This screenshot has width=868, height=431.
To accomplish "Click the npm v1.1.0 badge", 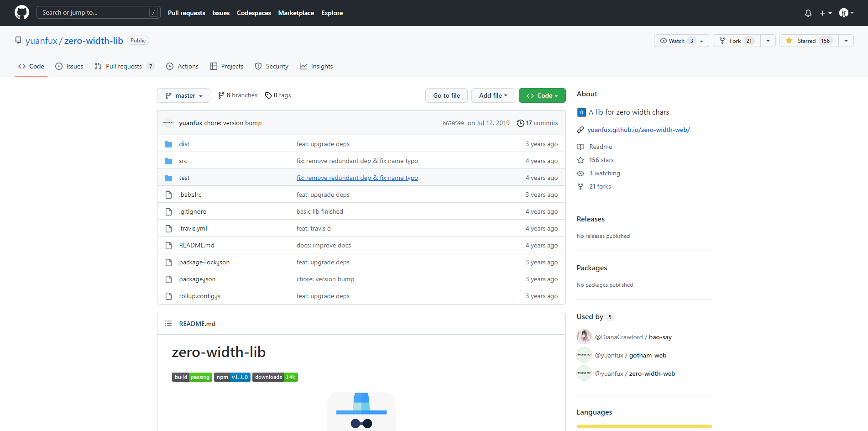I will click(x=232, y=377).
